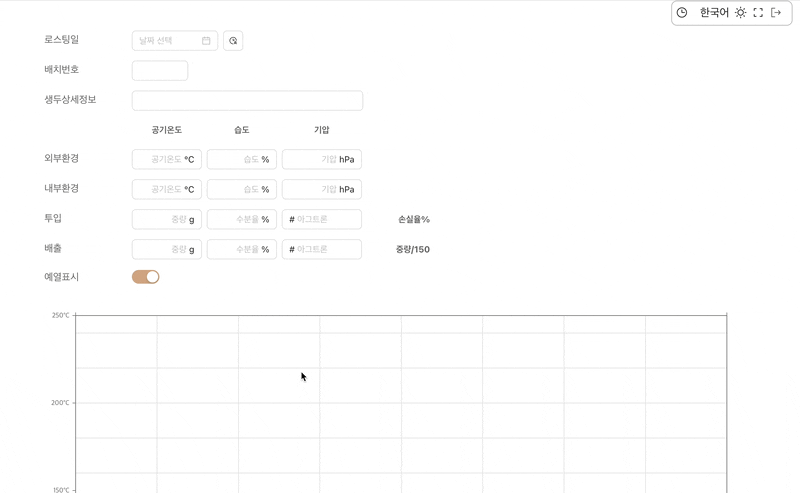This screenshot has width=800, height=493.
Task: Click 내부환경 공기온도 °C field
Action: pos(167,189)
